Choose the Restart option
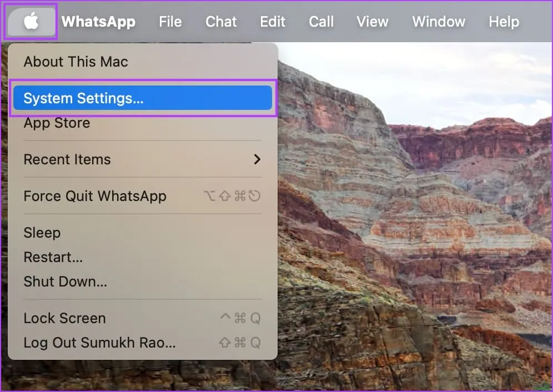 pos(53,257)
